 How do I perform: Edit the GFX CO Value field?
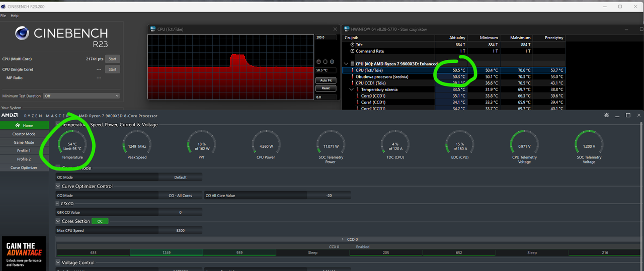click(180, 212)
